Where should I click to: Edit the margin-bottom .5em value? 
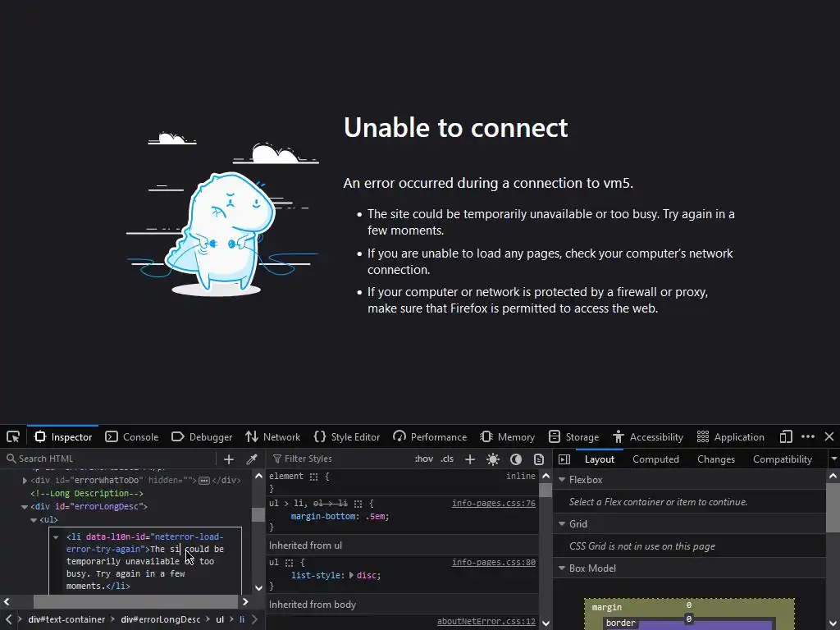[x=376, y=517]
